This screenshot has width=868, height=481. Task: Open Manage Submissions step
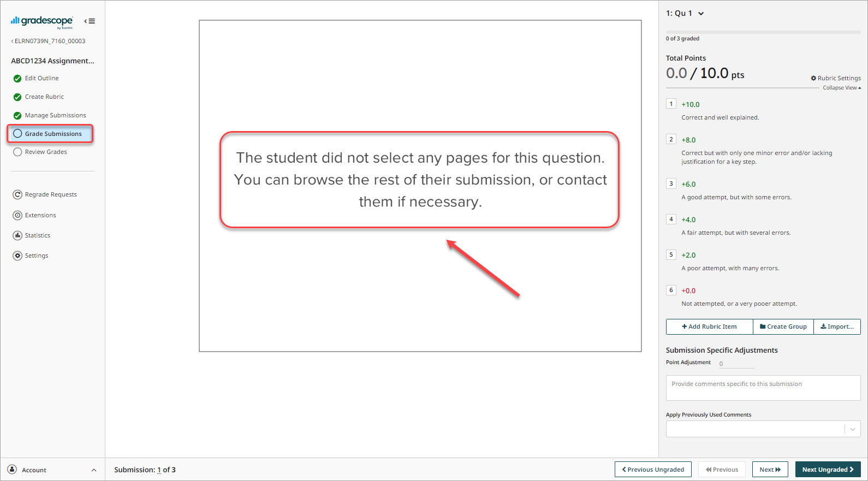(x=55, y=115)
